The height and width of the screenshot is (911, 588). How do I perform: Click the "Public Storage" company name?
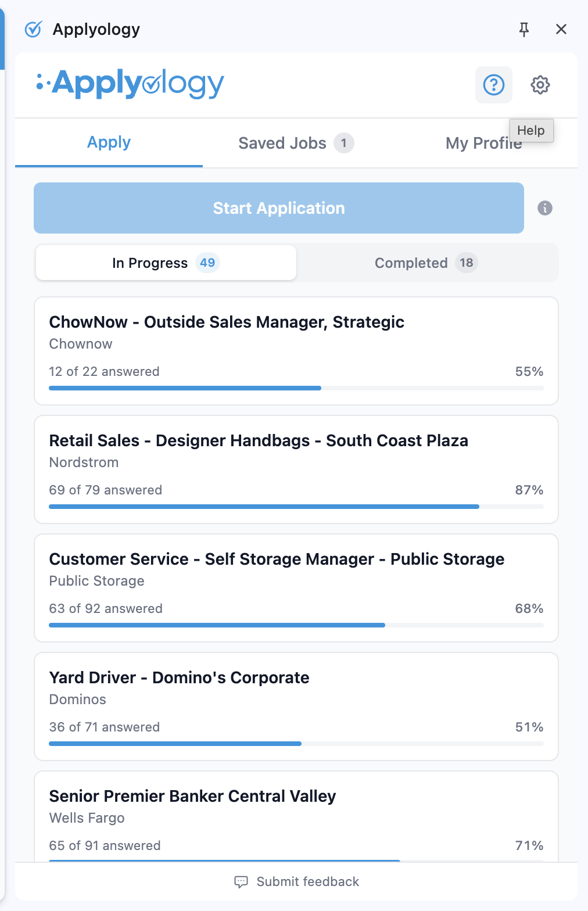97,581
